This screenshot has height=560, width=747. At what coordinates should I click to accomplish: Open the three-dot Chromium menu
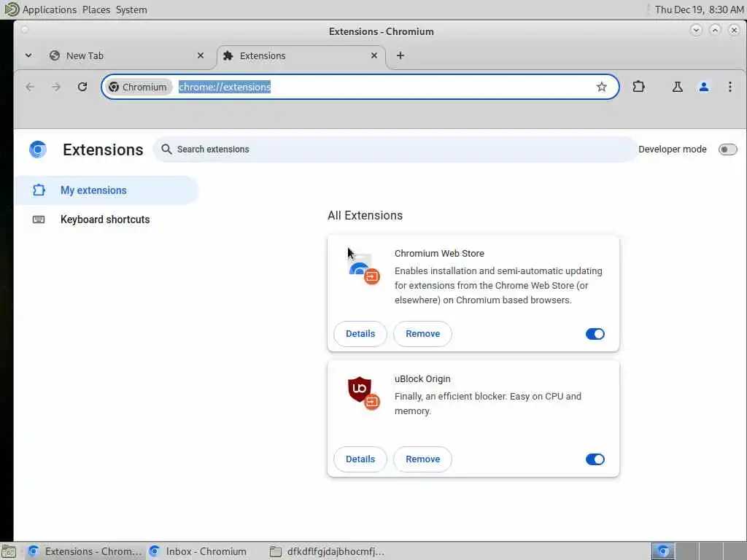[729, 87]
